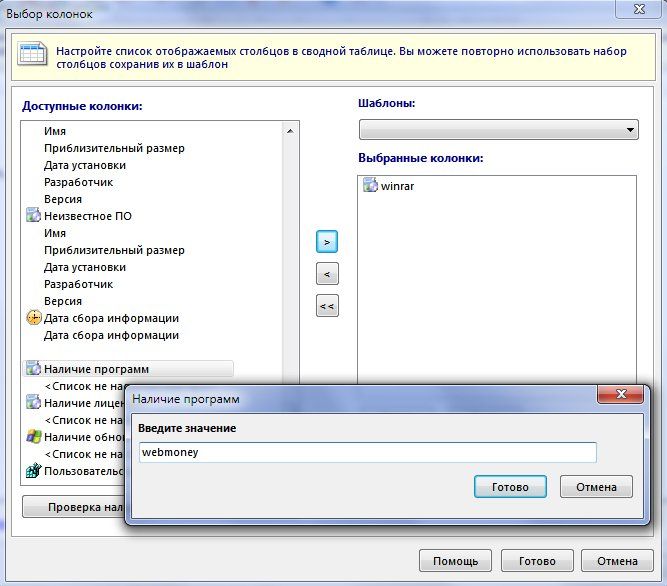Select Разработчик under Неизвестное ПО
667x586 pixels.
(78, 284)
